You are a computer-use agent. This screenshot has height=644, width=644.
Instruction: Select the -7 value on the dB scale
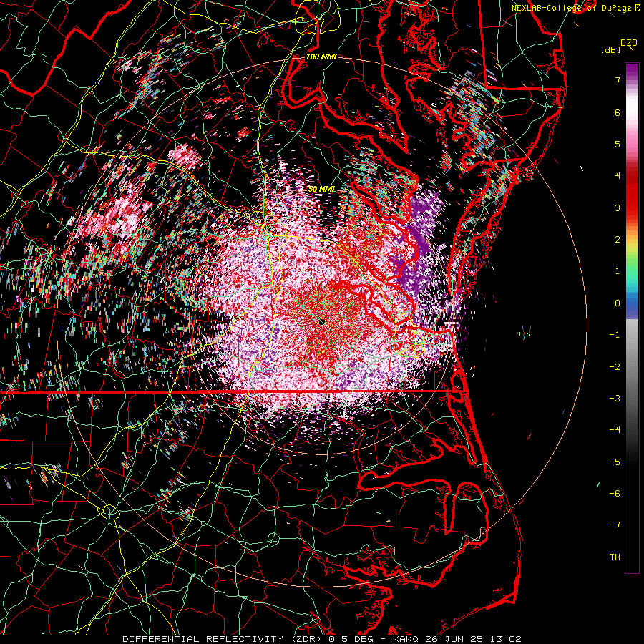coord(615,525)
